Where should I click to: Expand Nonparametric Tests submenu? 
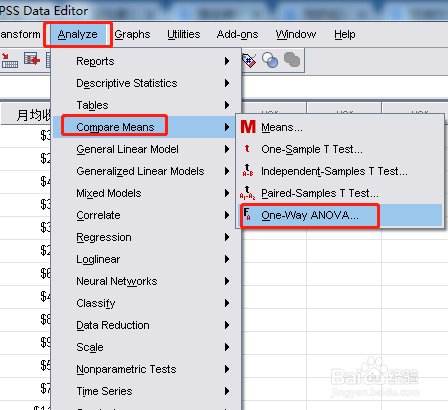[147, 369]
